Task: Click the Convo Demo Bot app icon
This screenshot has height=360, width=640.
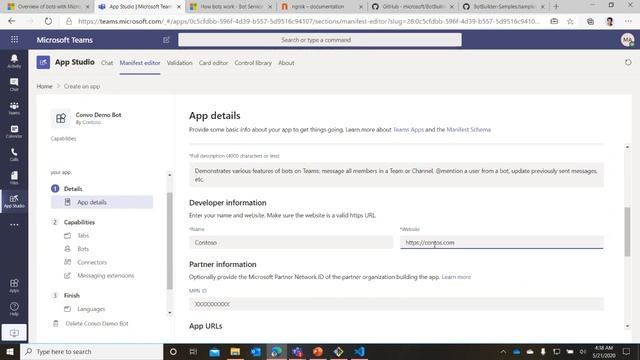Action: point(61,118)
